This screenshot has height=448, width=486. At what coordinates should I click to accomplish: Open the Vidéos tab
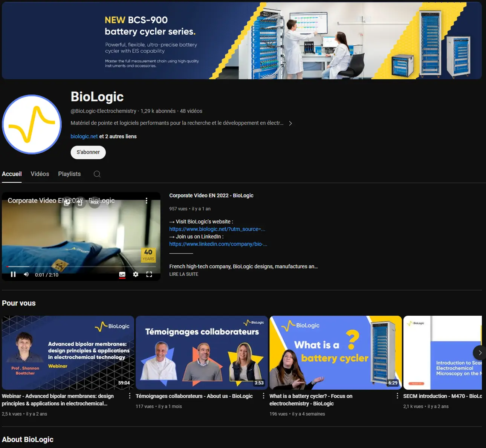(x=40, y=174)
